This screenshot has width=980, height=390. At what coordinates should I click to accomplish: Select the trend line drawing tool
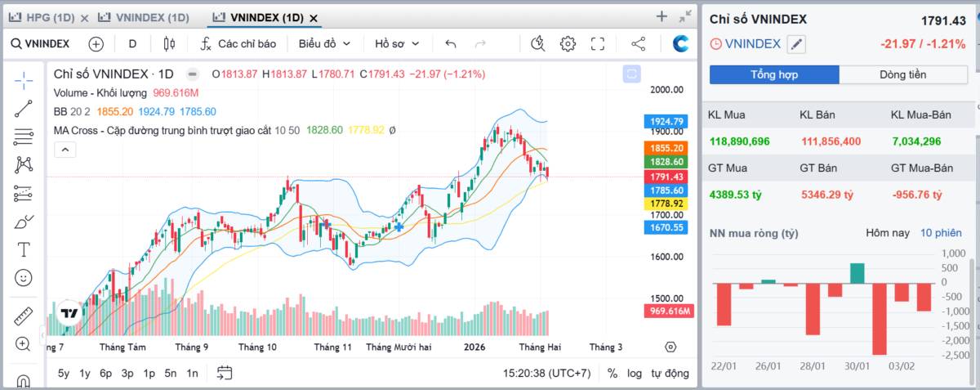tap(24, 108)
